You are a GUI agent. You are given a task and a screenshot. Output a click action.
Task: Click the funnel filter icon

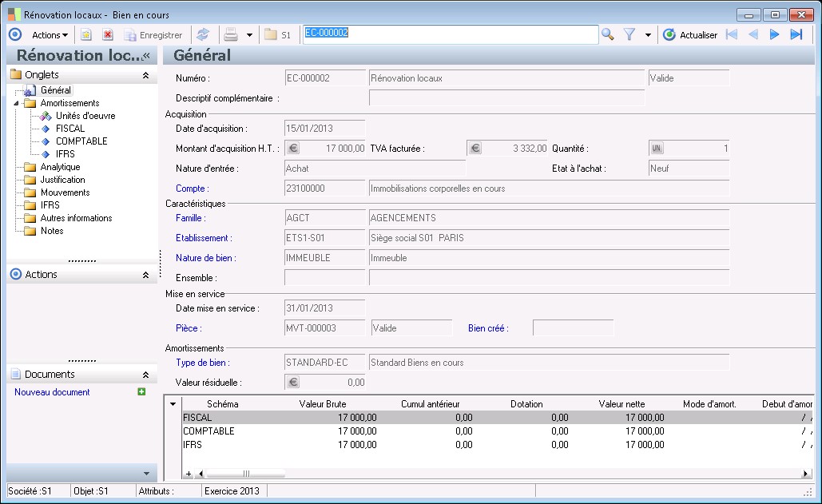pyautogui.click(x=629, y=35)
